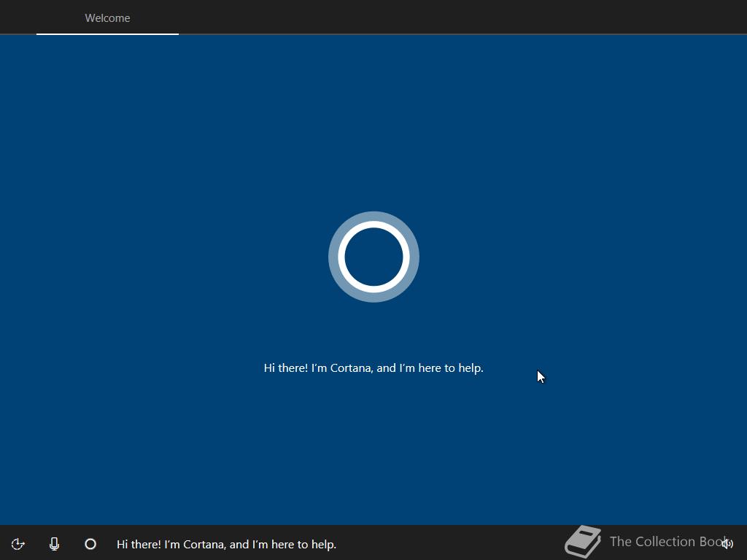Screen dimensions: 747x560
Task: Click the bottom bar Cortana caption text
Action: [x=226, y=544]
